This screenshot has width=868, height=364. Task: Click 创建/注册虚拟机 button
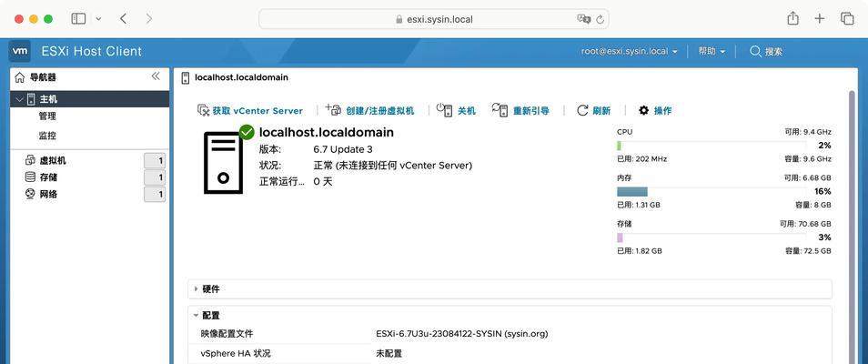[369, 110]
